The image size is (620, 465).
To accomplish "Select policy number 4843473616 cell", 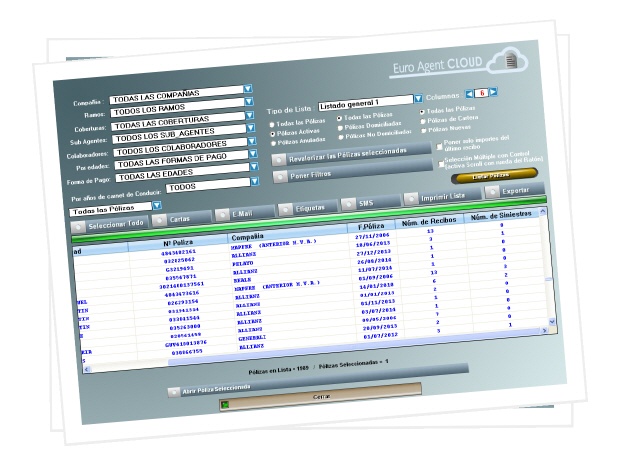I will click(x=182, y=294).
